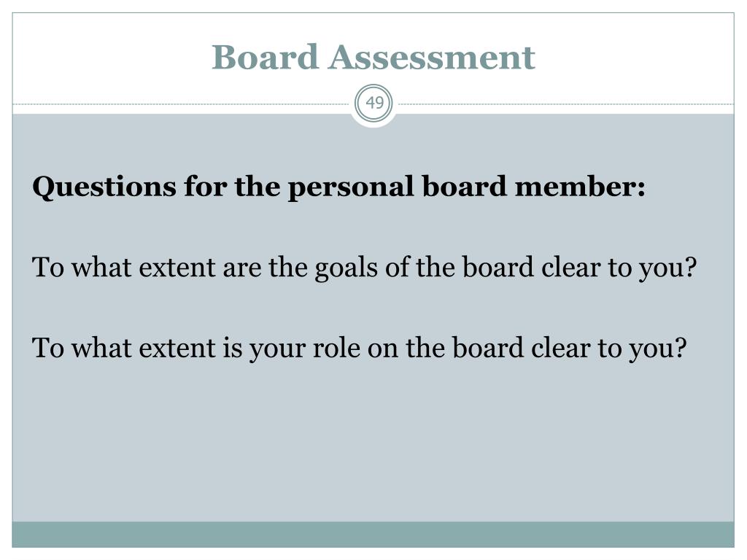
Task: Click the word "member:" in the bold heading
Action: [x=580, y=186]
